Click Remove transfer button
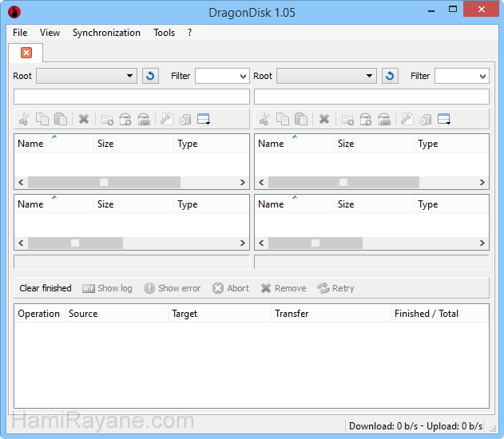 click(x=284, y=288)
